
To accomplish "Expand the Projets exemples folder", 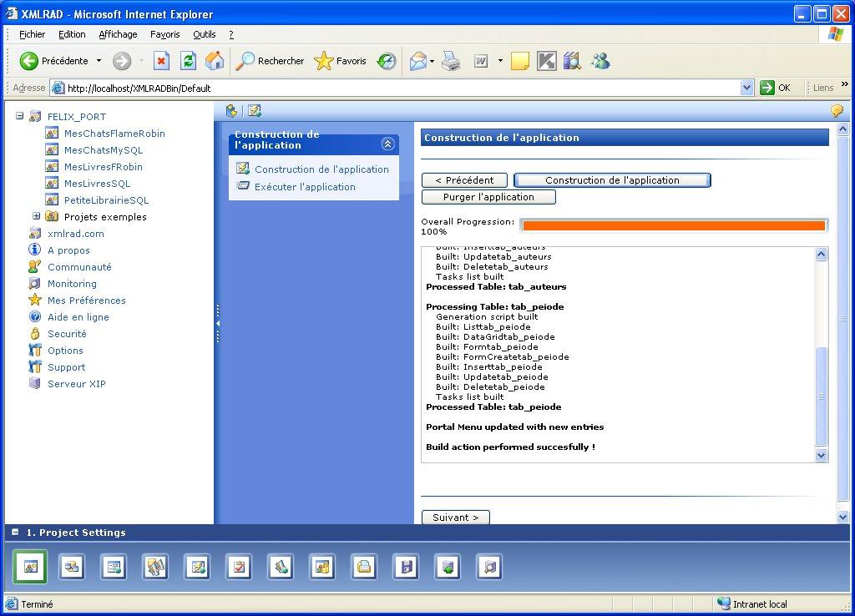I will point(37,217).
